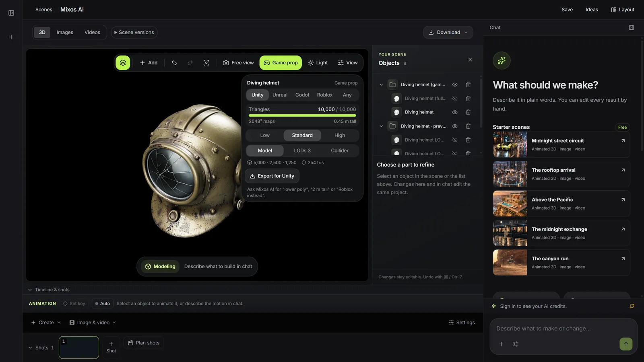Image resolution: width=644 pixels, height=362 pixels.
Task: Delete the Diving helmet · prev... folder
Action: [468, 126]
